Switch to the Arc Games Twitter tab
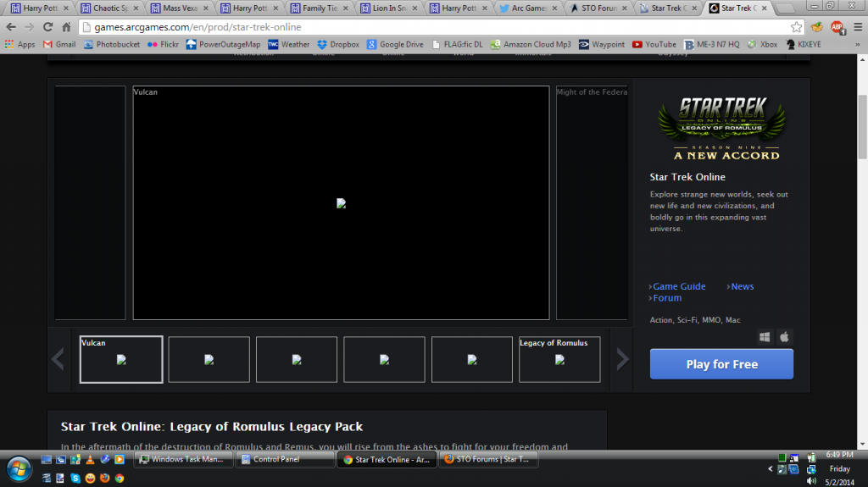This screenshot has width=868, height=487. (x=529, y=8)
